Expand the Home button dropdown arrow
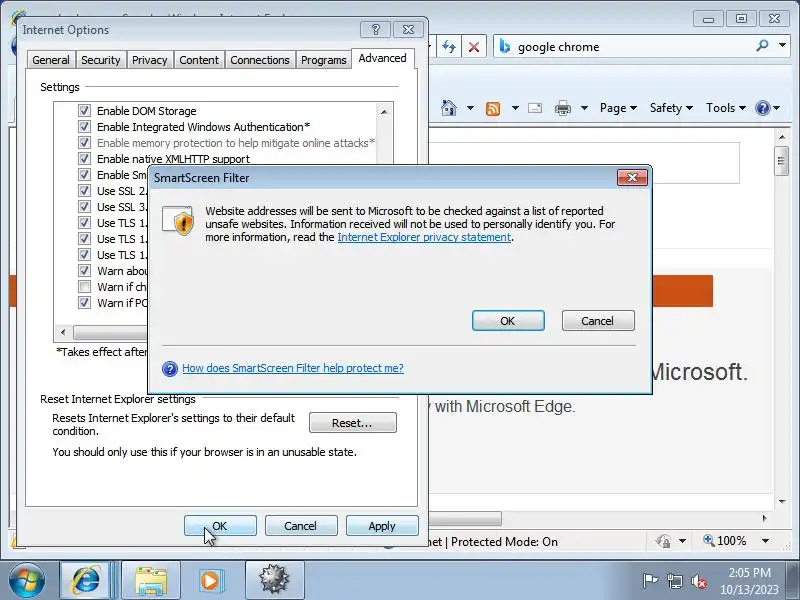This screenshot has height=600, width=800. click(x=470, y=108)
